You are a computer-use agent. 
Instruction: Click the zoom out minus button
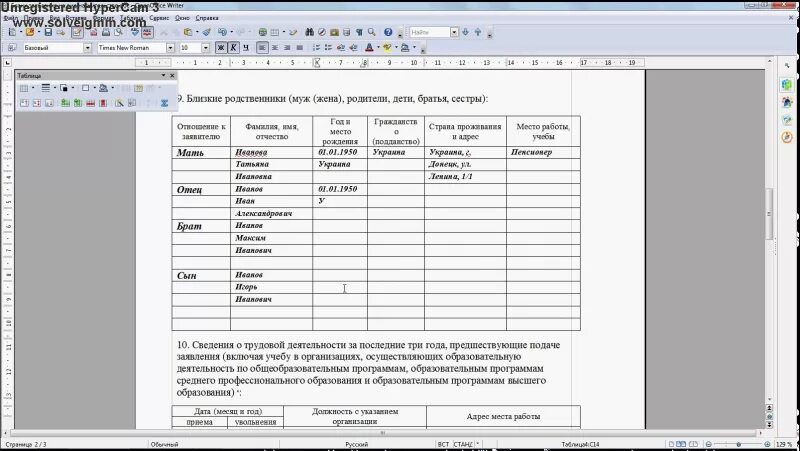(709, 445)
